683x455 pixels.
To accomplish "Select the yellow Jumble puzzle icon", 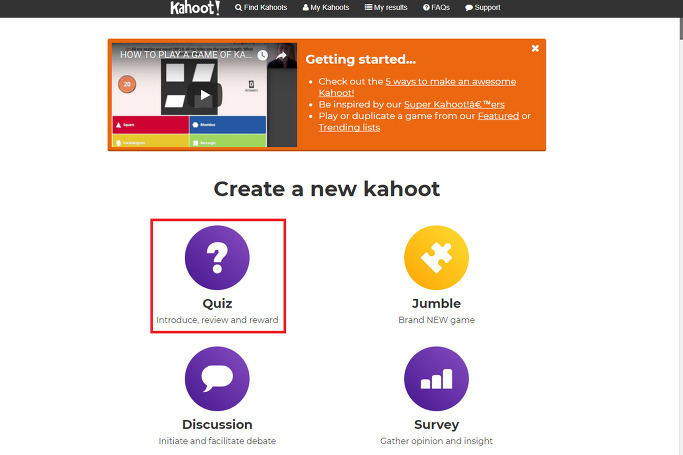I will [x=436, y=257].
